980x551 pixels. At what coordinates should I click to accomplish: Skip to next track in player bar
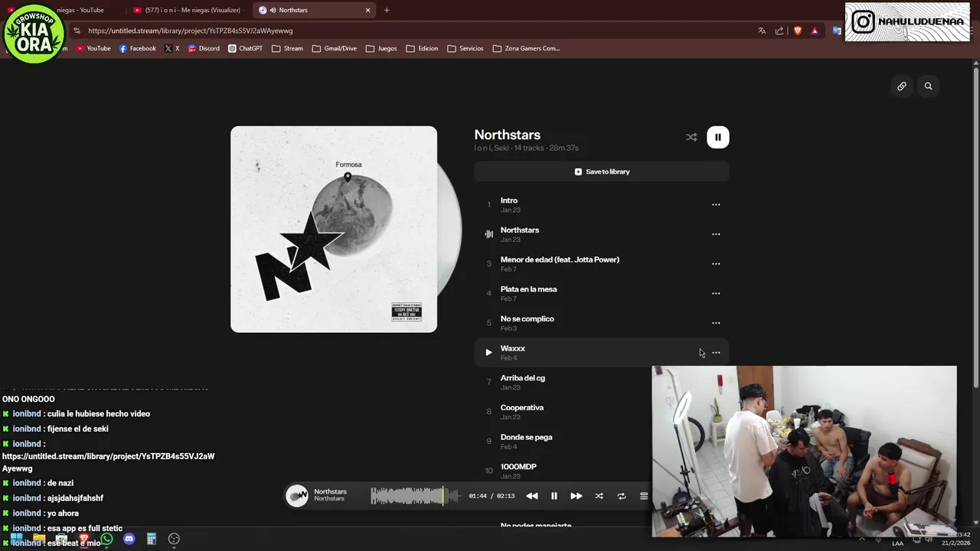click(577, 496)
